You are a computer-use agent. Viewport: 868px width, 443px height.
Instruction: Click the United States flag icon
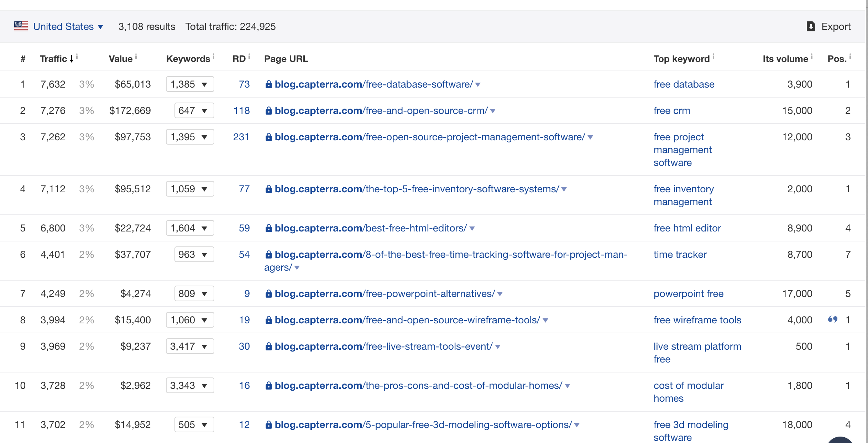[21, 26]
